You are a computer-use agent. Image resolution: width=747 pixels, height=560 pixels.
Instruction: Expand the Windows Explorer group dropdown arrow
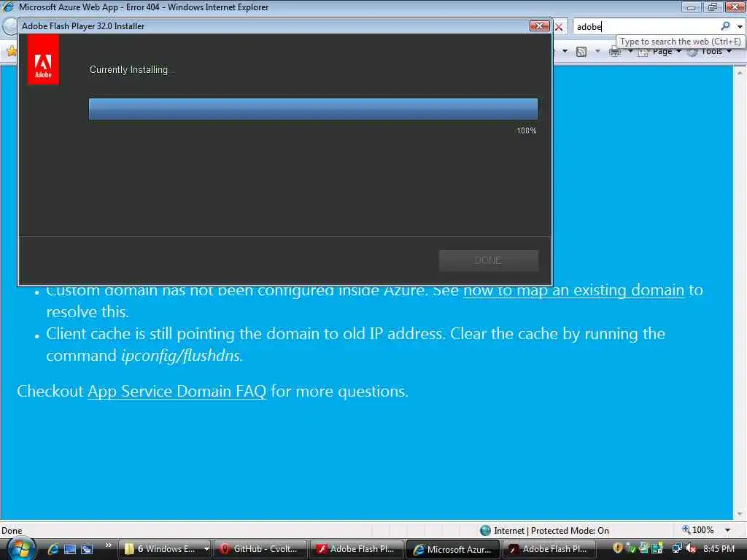[x=206, y=549]
